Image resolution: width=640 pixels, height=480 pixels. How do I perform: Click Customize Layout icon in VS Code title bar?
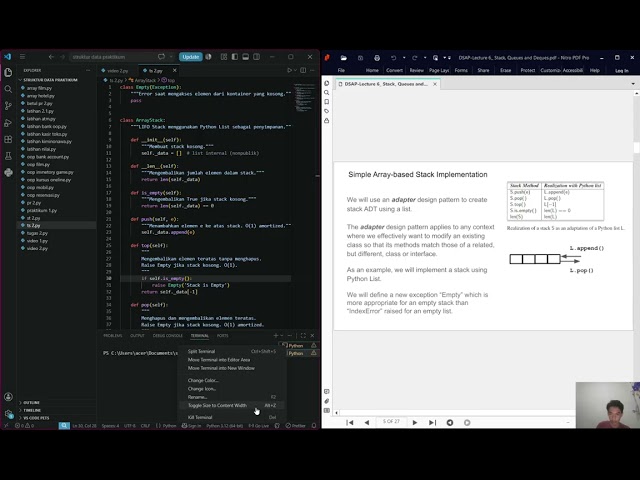pyautogui.click(x=224, y=57)
